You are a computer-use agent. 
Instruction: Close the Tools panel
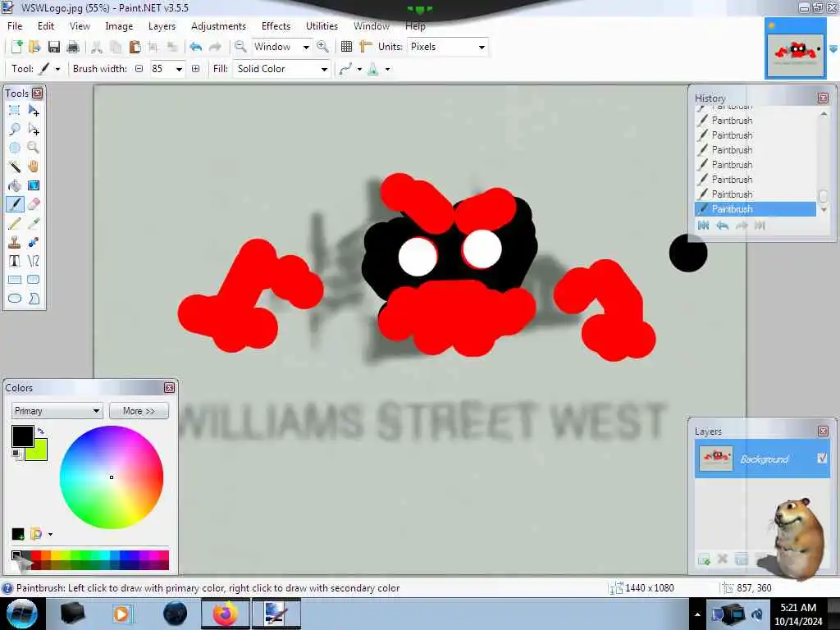pyautogui.click(x=37, y=94)
